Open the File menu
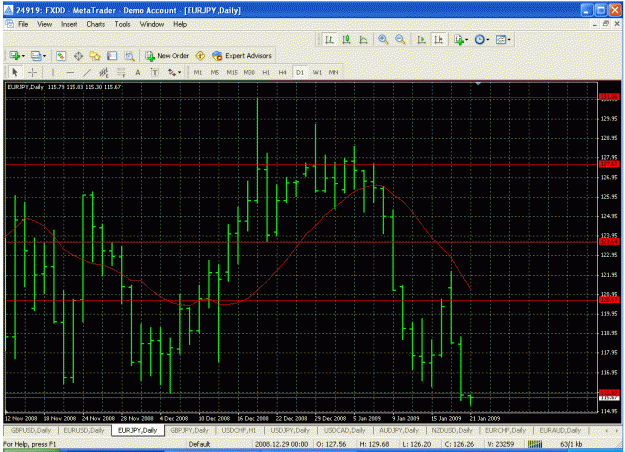The width and height of the screenshot is (625, 452). (23, 24)
